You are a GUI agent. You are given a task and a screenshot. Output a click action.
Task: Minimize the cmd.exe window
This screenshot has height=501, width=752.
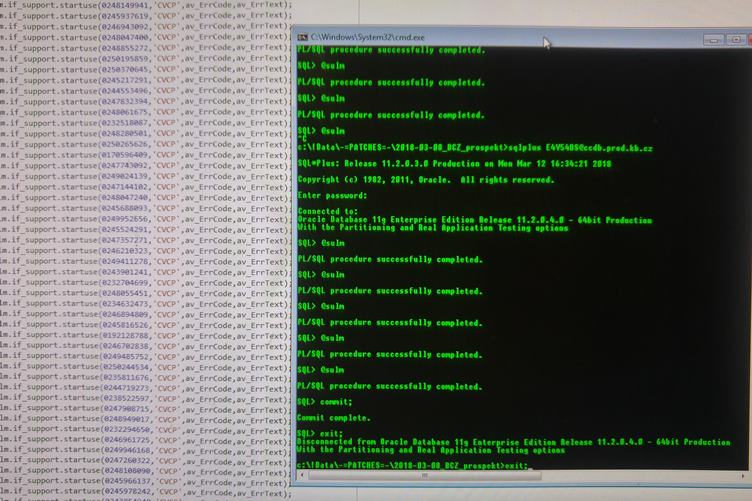tap(714, 40)
